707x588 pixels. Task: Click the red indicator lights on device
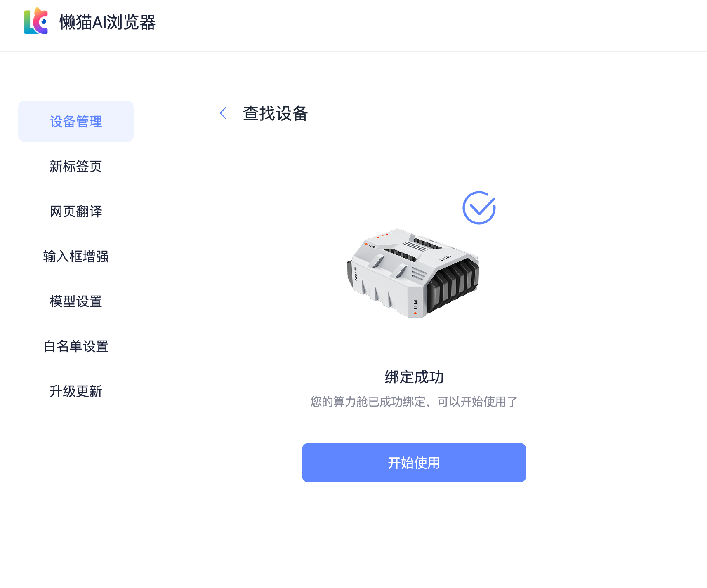(384, 235)
